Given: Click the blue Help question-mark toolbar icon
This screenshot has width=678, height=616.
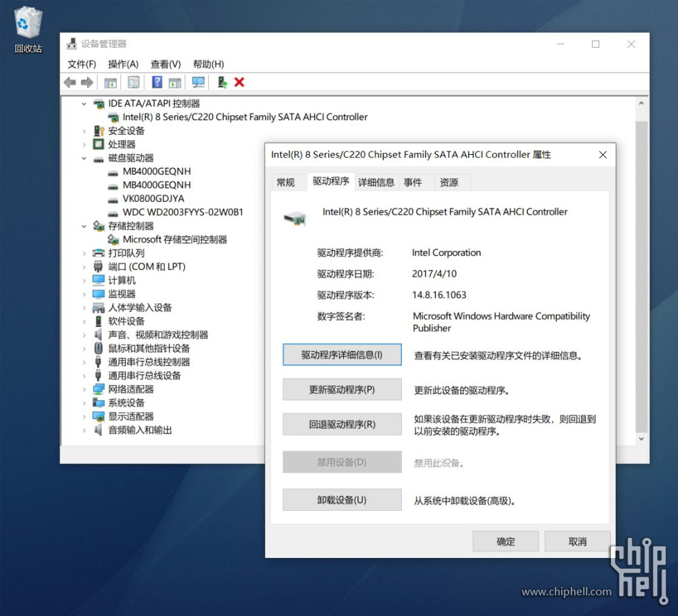Looking at the screenshot, I should (x=157, y=82).
